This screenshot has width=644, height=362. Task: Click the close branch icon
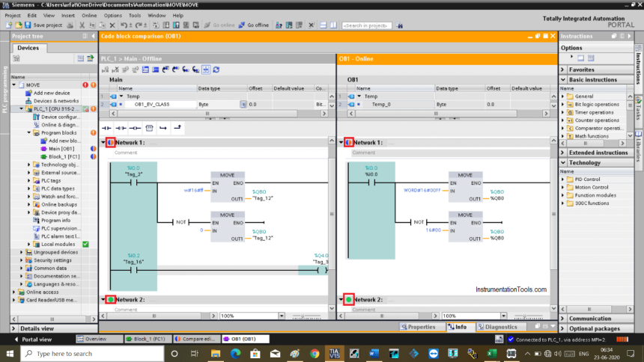177,128
